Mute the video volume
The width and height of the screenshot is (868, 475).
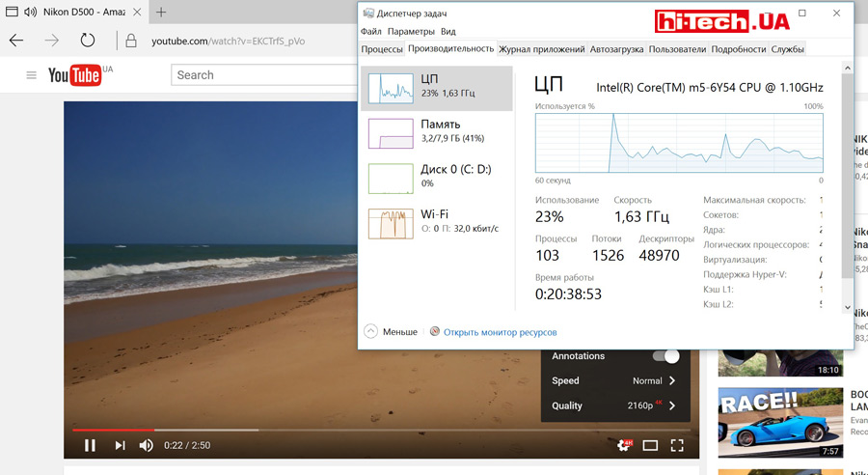(x=147, y=445)
